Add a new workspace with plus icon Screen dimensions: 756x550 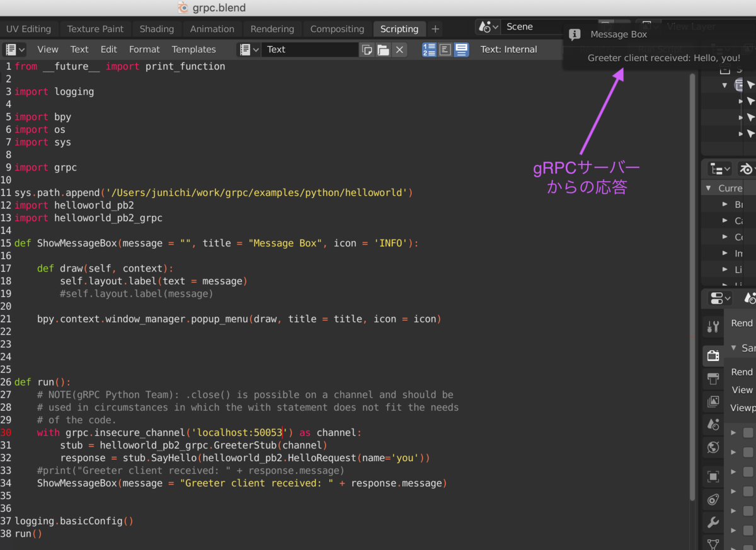click(435, 29)
